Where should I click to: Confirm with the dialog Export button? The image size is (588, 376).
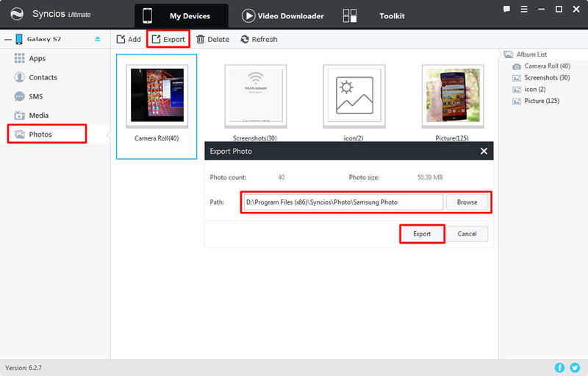[x=422, y=234]
